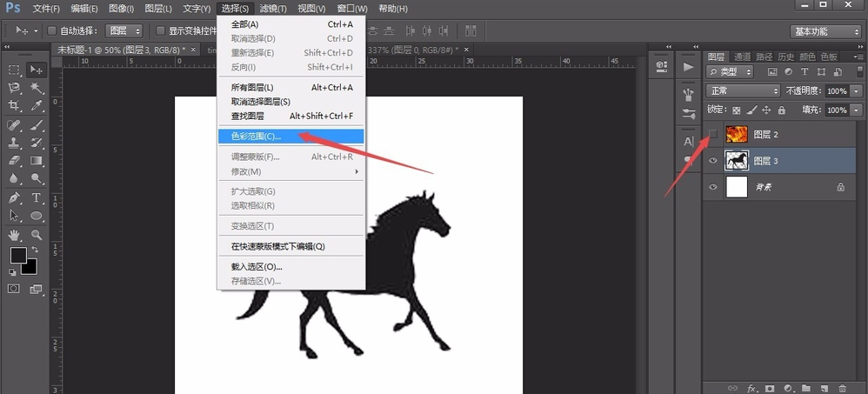Select the Path Selection tool
The width and height of the screenshot is (868, 394).
tap(15, 216)
